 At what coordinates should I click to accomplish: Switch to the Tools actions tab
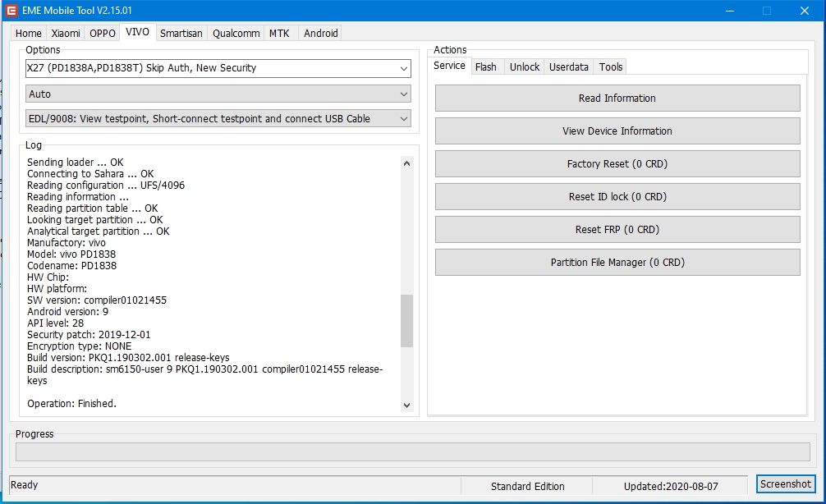pyautogui.click(x=611, y=66)
